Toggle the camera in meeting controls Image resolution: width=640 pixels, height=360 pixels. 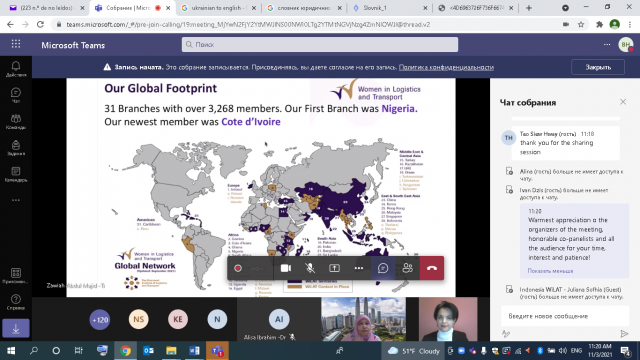click(286, 268)
